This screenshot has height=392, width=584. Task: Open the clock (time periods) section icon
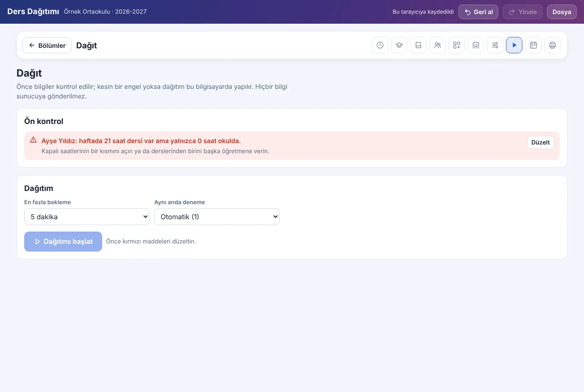click(380, 45)
